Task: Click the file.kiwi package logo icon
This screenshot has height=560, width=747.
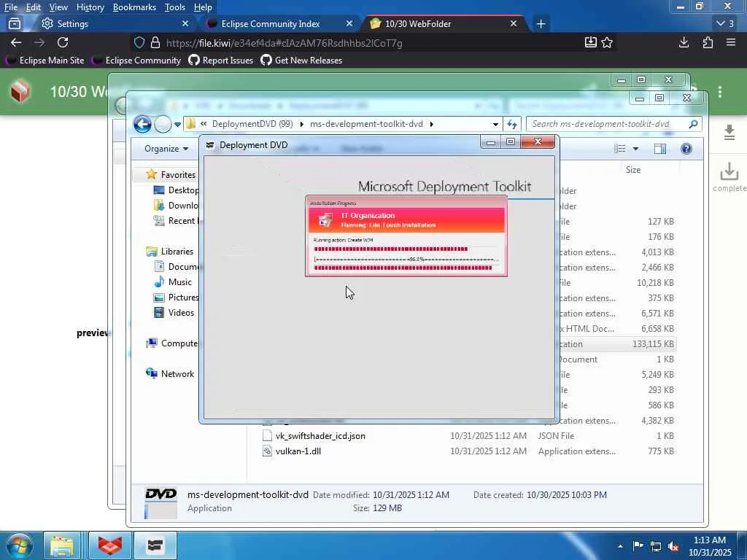Action: [20, 91]
